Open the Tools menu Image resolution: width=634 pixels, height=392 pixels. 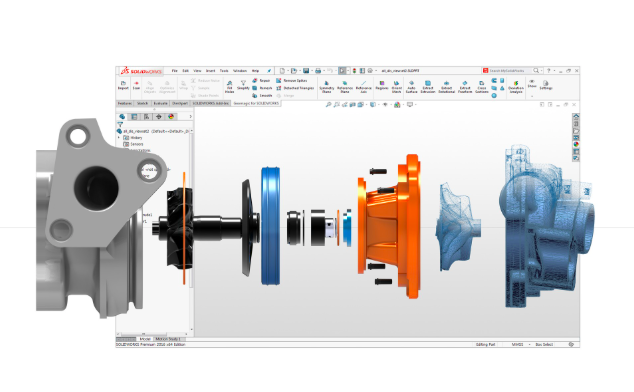click(224, 71)
